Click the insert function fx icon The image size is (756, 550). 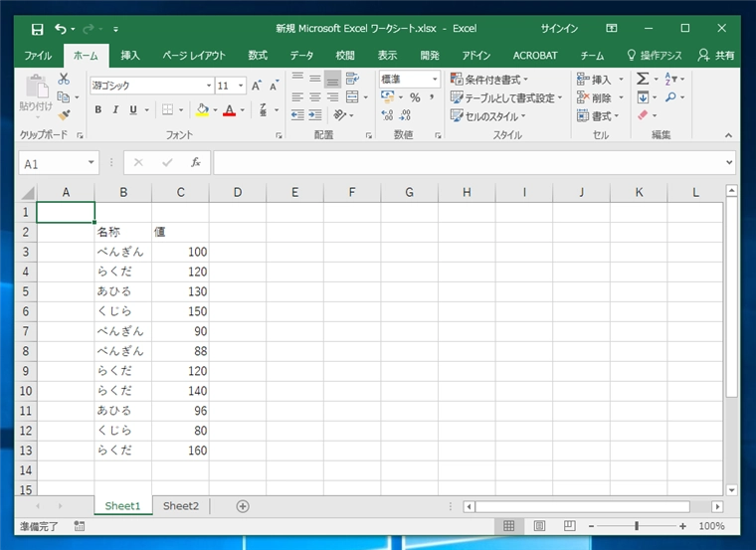[195, 162]
